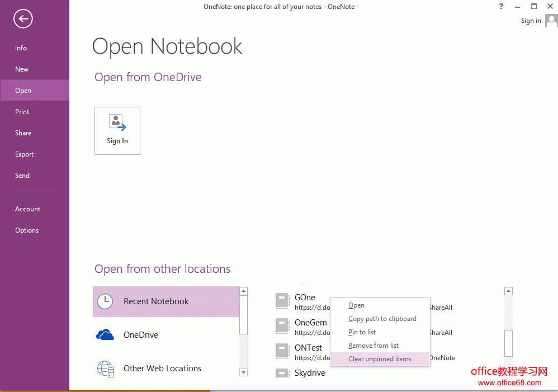The image size is (558, 392).
Task: Click the user avatar icon beside Sign in
Action: (x=552, y=21)
